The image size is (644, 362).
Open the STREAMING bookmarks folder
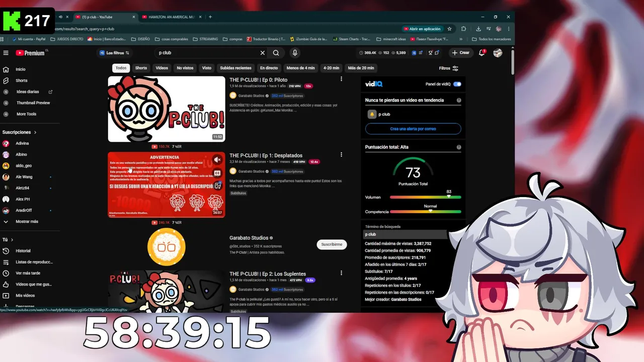205,39
